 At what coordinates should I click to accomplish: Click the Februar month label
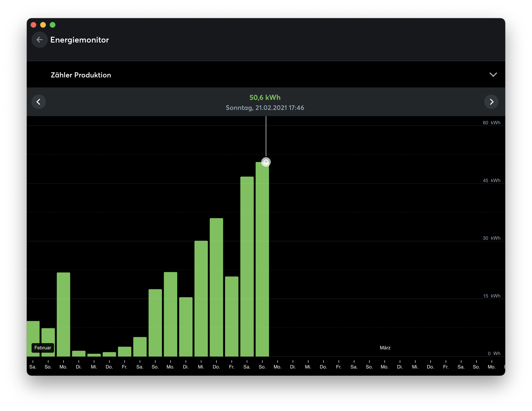(x=43, y=348)
